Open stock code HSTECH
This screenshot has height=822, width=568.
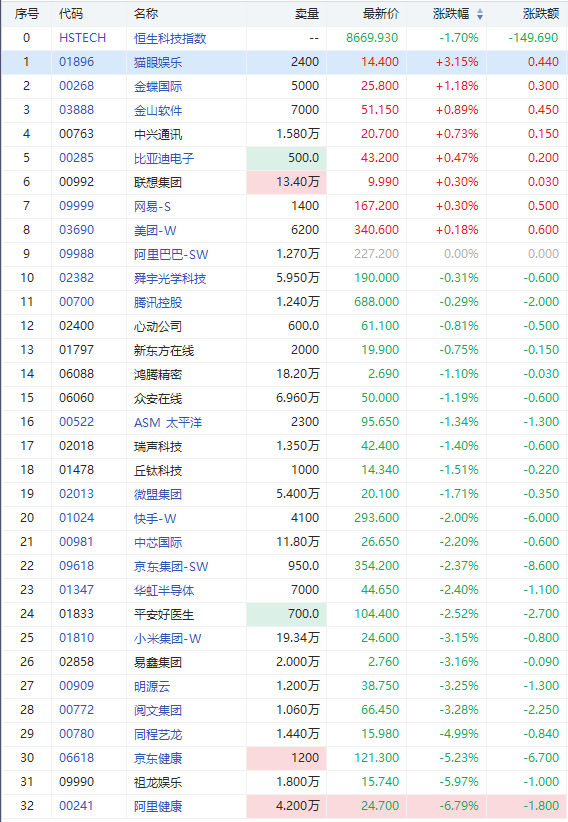click(x=82, y=38)
